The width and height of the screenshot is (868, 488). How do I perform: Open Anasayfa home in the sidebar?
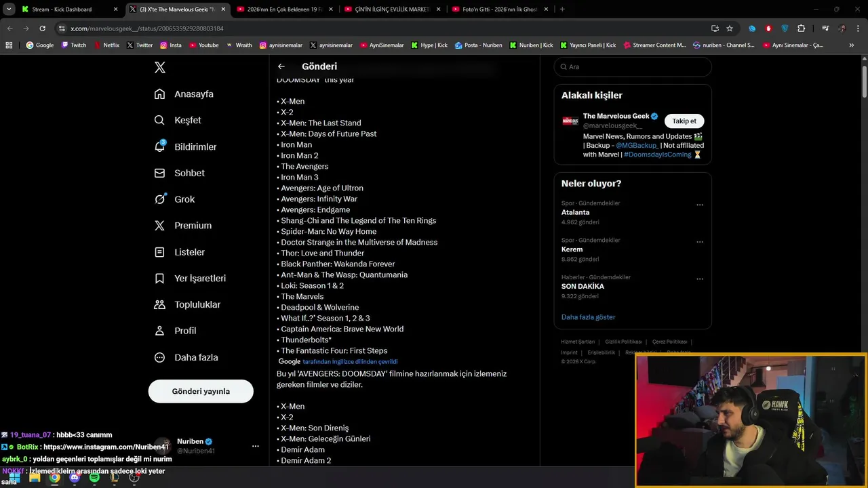184,94
